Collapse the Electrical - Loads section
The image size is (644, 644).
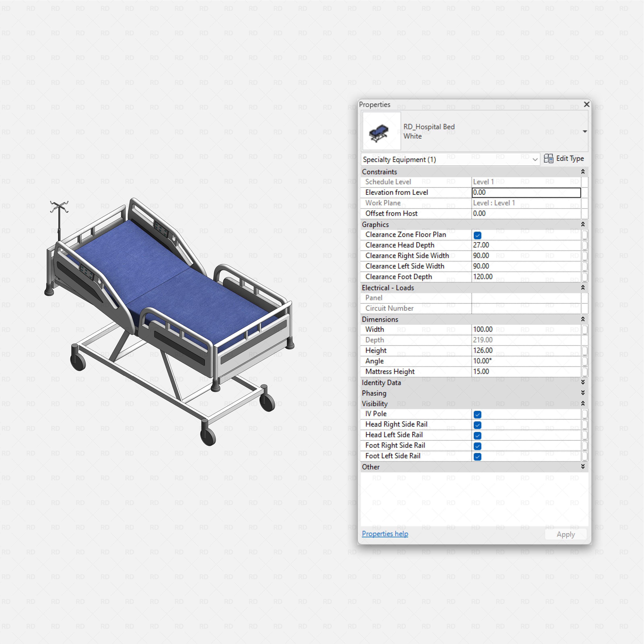(583, 288)
